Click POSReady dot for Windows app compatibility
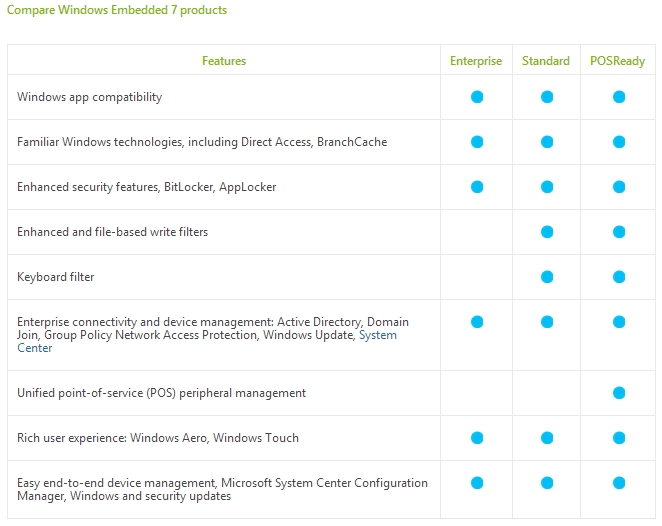 [619, 97]
